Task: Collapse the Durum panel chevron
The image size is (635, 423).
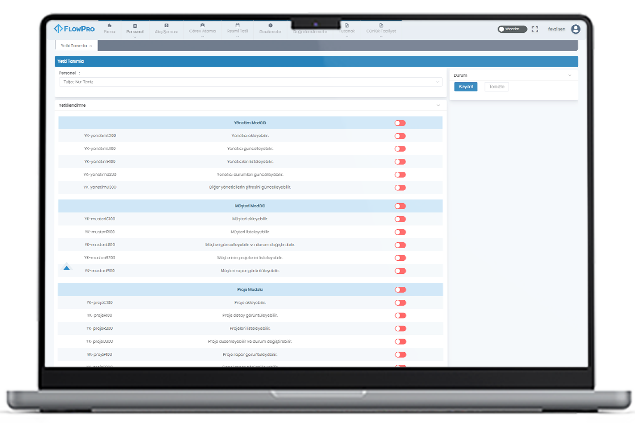Action: [x=569, y=75]
